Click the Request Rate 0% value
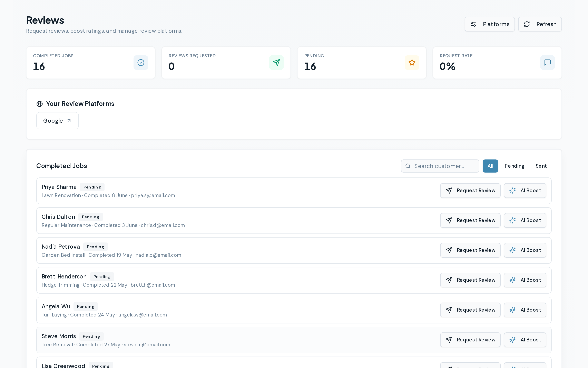 tap(448, 66)
